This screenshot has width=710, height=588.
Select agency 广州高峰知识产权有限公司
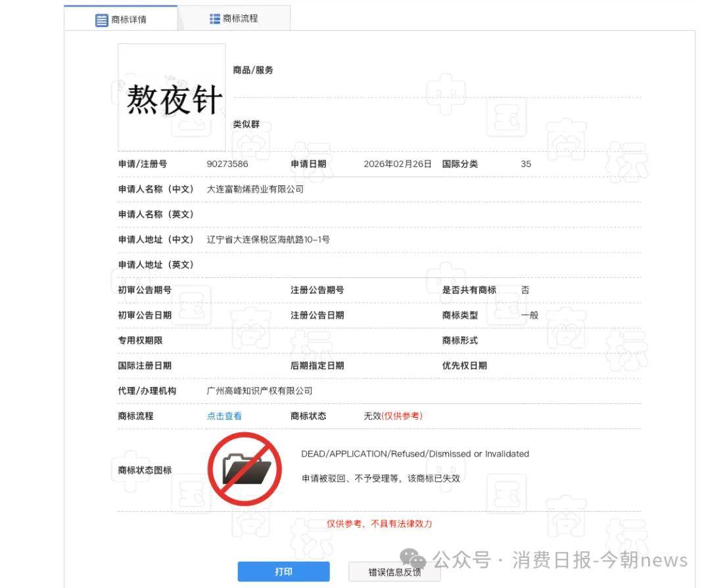pos(260,391)
